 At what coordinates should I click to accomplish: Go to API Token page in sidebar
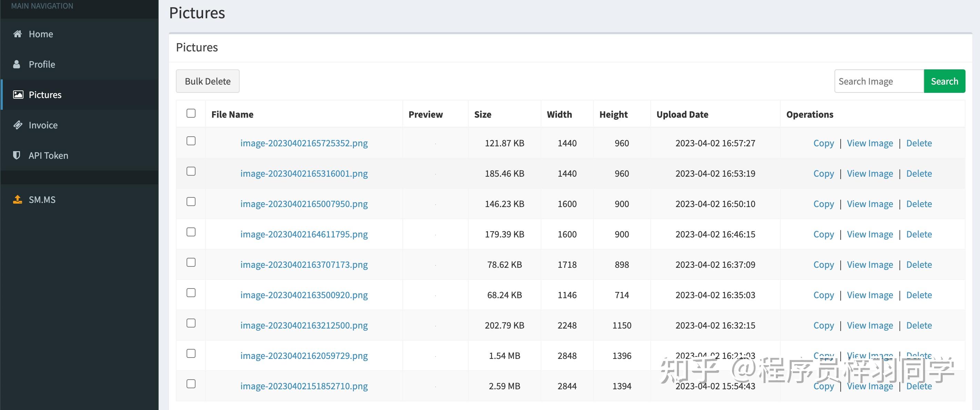48,156
